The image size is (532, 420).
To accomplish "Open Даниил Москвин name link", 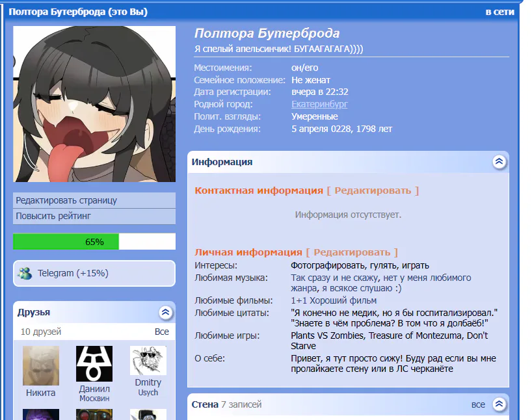I will (x=94, y=393).
